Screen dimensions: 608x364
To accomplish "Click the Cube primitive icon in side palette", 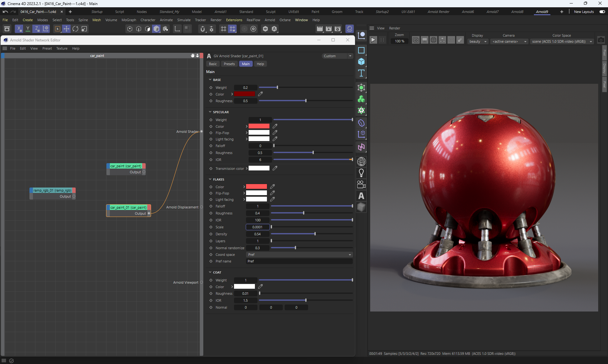I will [361, 62].
